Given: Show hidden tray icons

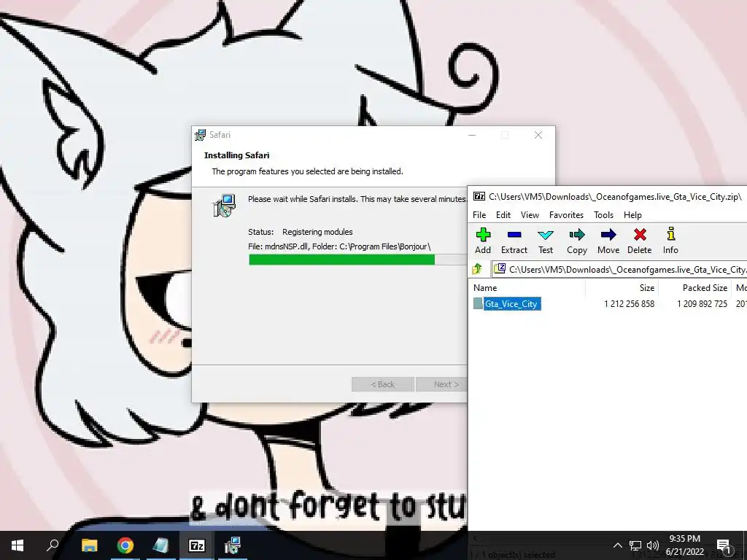Looking at the screenshot, I should tap(617, 545).
